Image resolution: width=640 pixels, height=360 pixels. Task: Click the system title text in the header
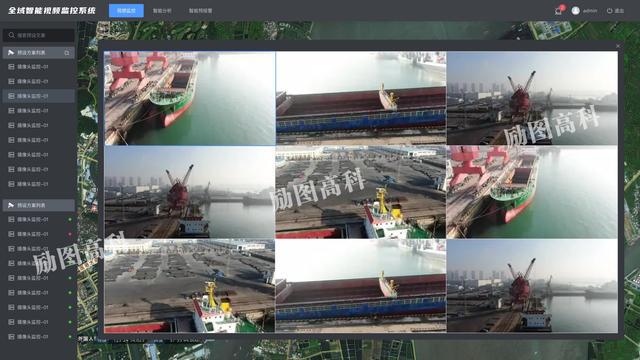tap(52, 11)
